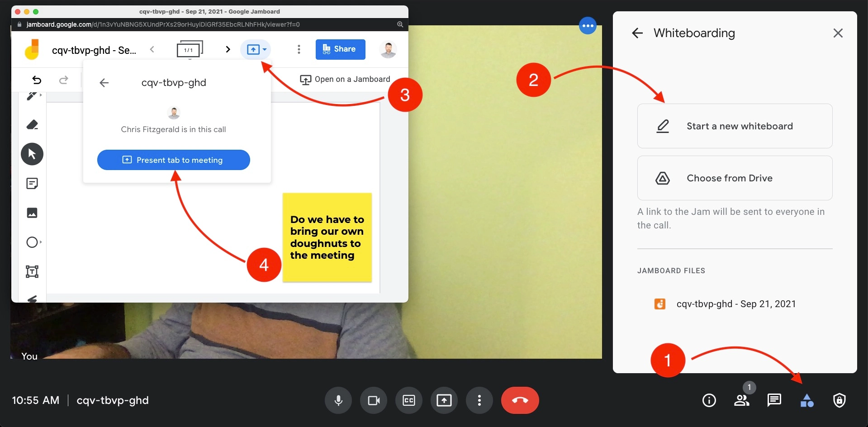Toggle the microphone in Meet controls

click(x=338, y=400)
